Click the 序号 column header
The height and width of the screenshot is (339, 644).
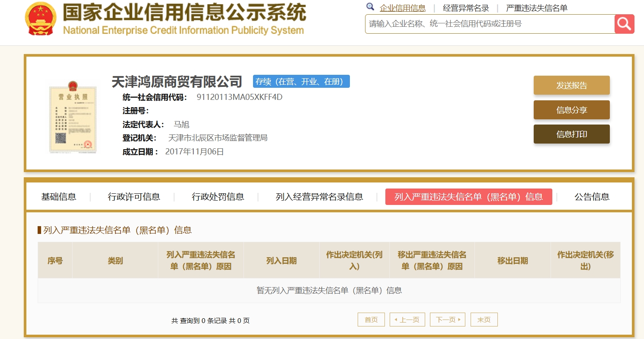pyautogui.click(x=55, y=260)
